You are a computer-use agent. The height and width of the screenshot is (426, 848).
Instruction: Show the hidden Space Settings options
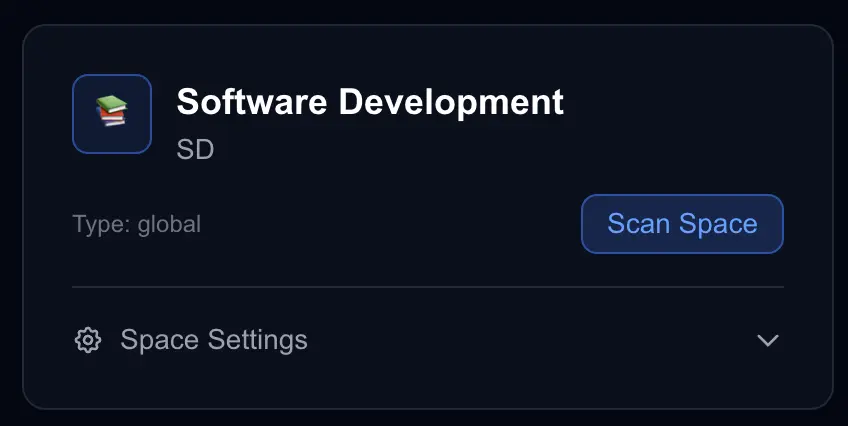[x=767, y=340]
